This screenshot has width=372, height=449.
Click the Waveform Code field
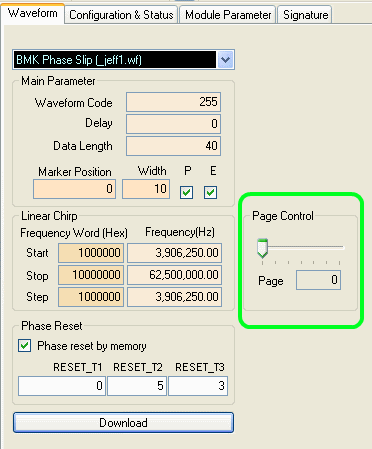pyautogui.click(x=173, y=102)
